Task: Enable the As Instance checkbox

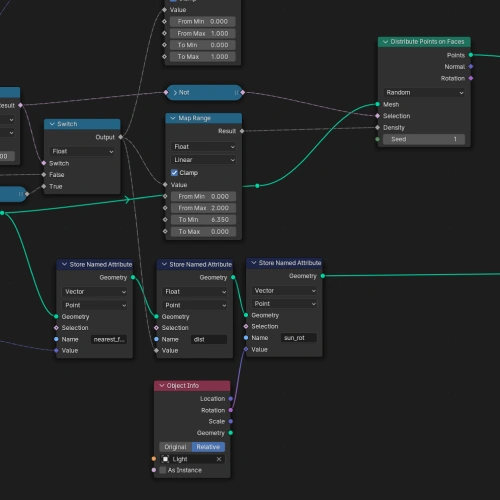Action: pos(163,470)
